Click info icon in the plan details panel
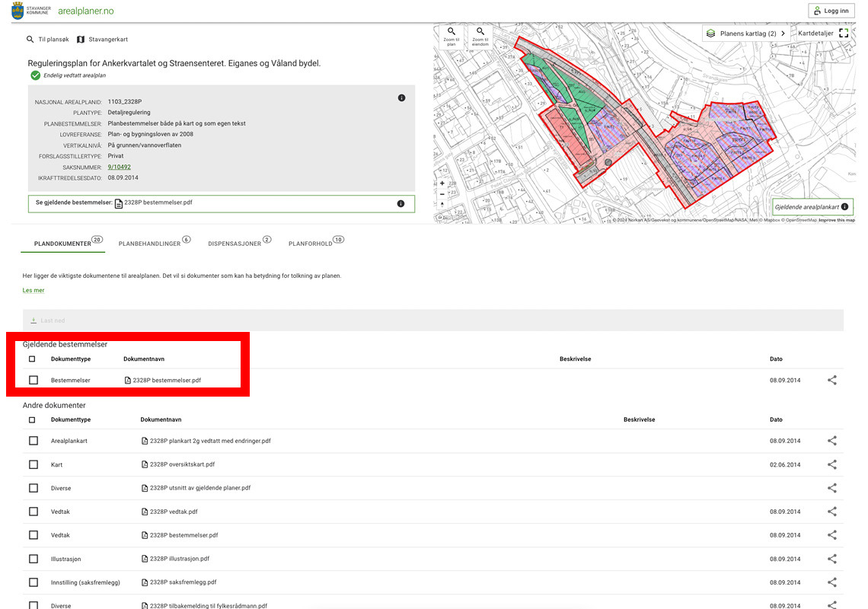868x609 pixels. (401, 98)
